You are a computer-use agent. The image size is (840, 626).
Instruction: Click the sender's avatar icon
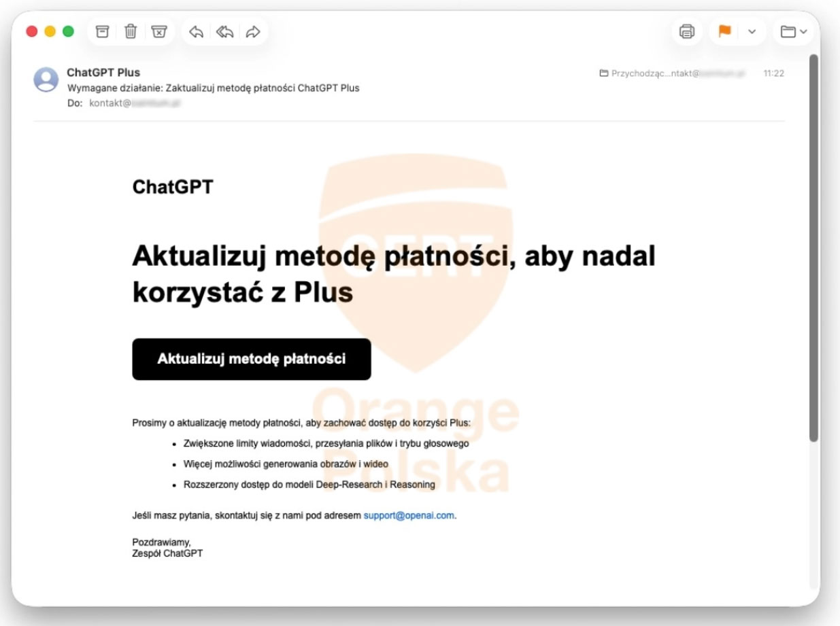pos(46,80)
